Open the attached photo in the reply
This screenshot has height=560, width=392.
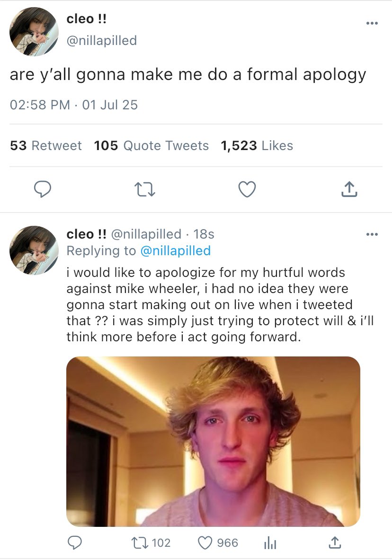pos(213,441)
